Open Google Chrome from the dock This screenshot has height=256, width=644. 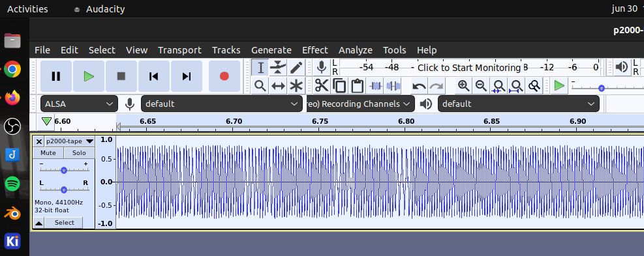click(13, 69)
